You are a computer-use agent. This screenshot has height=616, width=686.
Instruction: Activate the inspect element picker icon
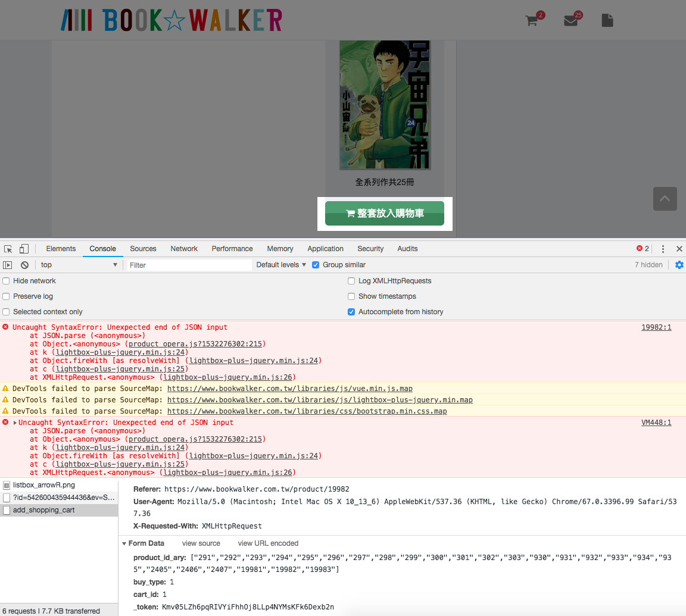coord(8,249)
